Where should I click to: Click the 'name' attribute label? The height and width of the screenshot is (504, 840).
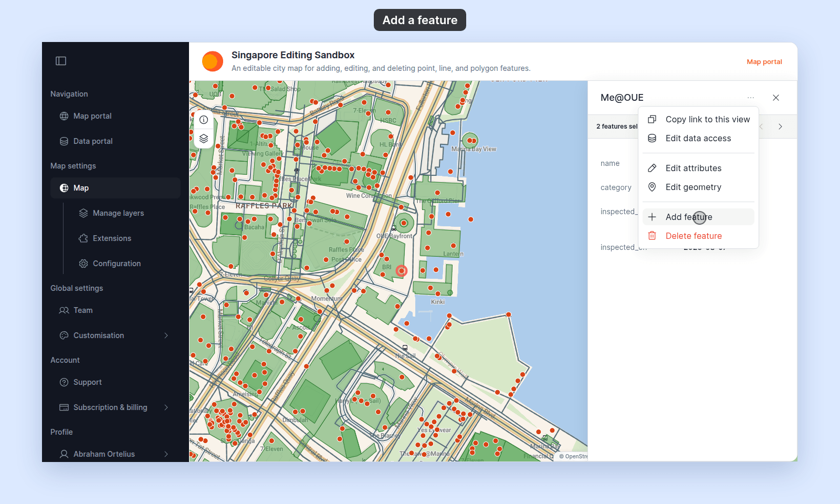[x=610, y=163]
